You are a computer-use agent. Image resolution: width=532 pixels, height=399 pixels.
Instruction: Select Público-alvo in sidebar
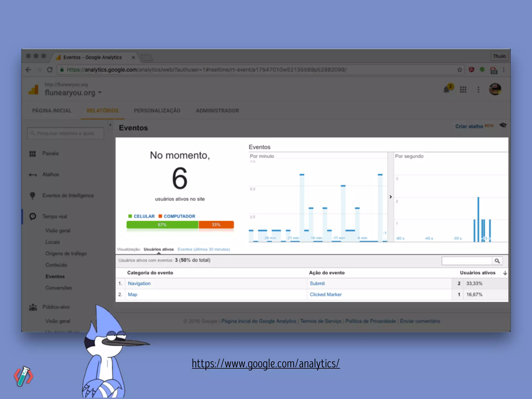56,307
